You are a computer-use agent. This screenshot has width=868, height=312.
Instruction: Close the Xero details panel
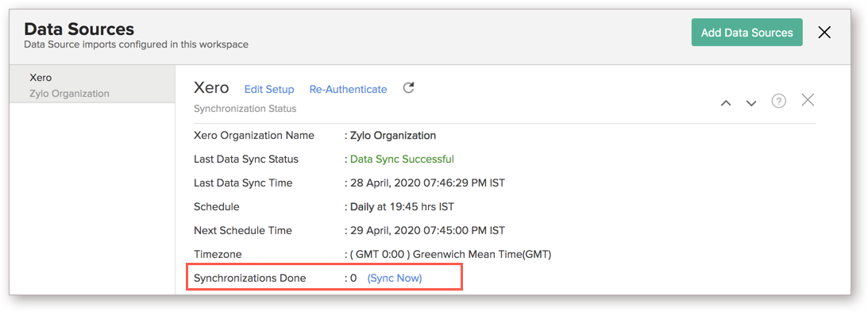pos(808,100)
